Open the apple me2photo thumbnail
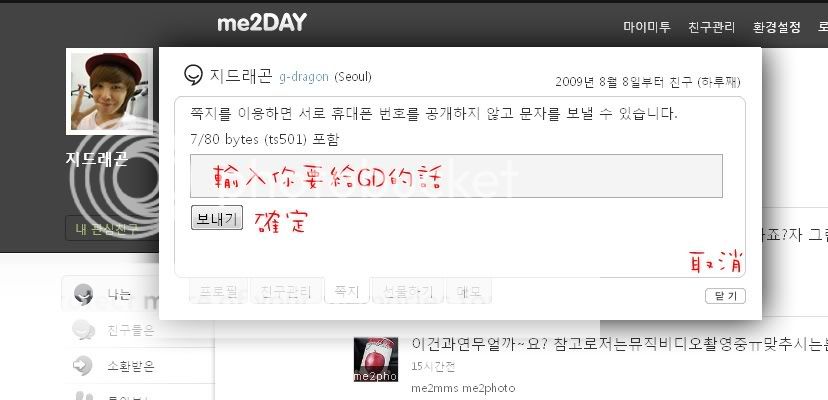 tap(375, 359)
